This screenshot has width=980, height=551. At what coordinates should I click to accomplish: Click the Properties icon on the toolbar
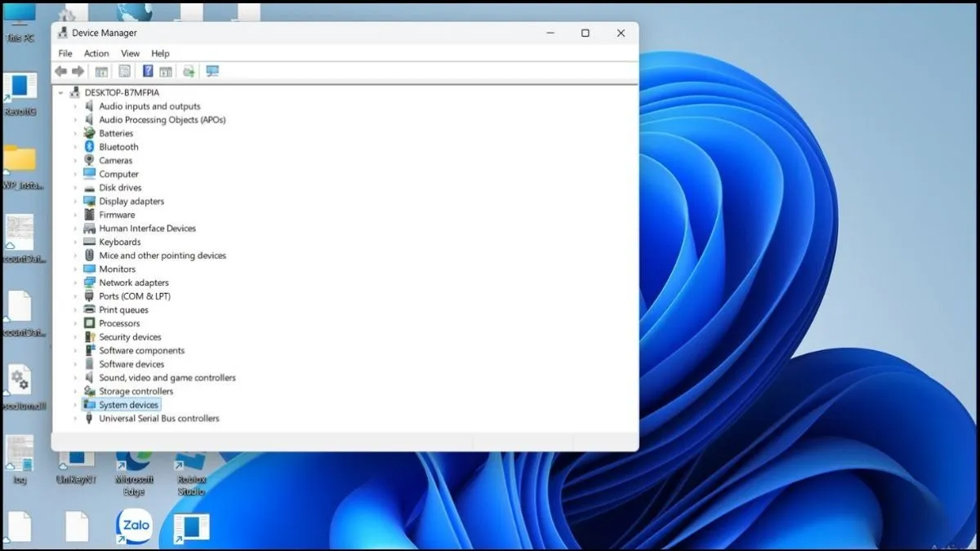coord(124,71)
